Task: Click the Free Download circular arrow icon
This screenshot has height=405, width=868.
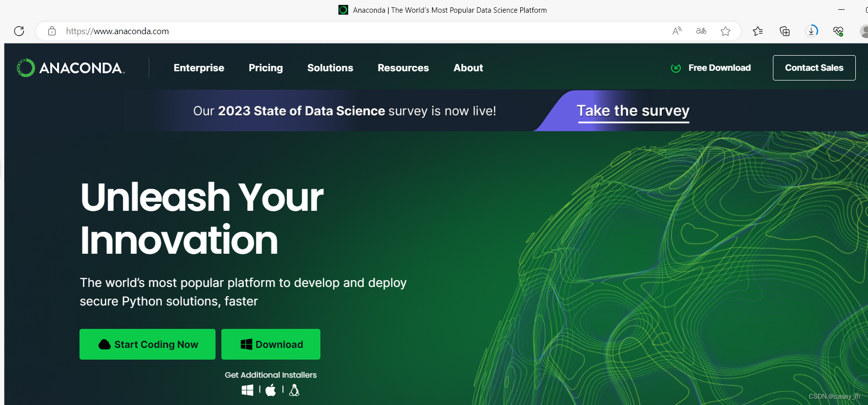Action: pyautogui.click(x=676, y=68)
